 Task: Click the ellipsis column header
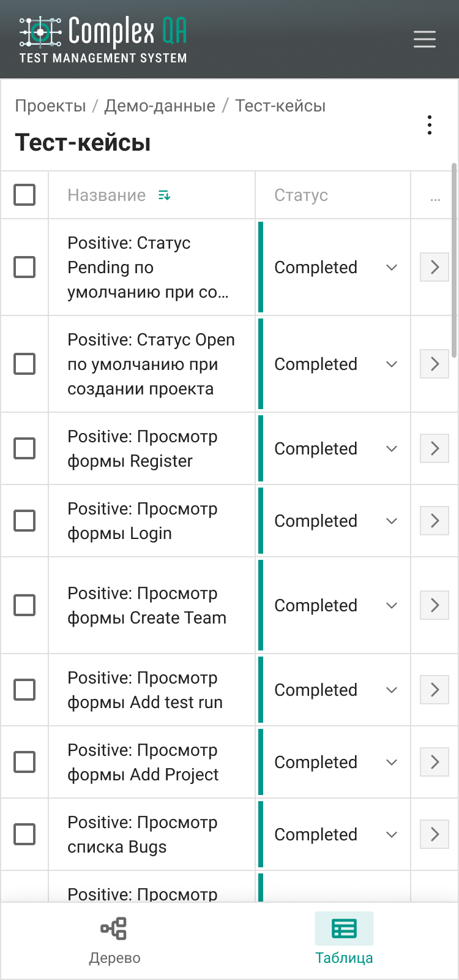(435, 196)
